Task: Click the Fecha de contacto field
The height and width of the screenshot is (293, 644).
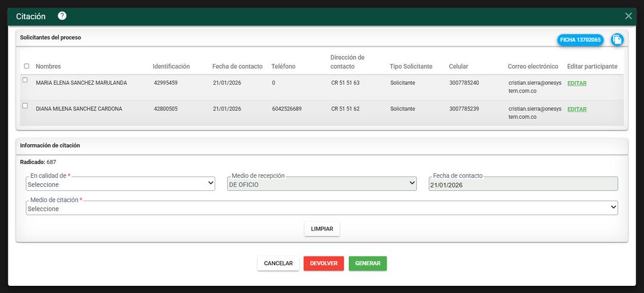Action: 523,185
